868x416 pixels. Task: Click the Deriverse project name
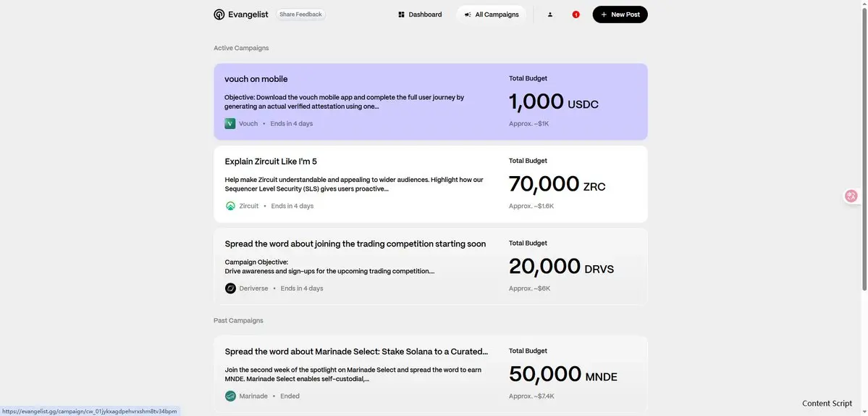click(253, 288)
